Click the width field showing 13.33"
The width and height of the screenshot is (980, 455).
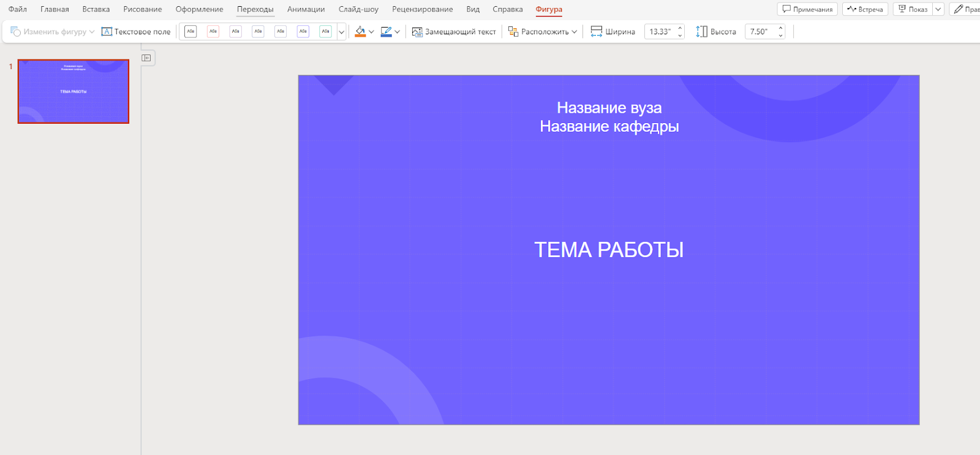pos(660,32)
